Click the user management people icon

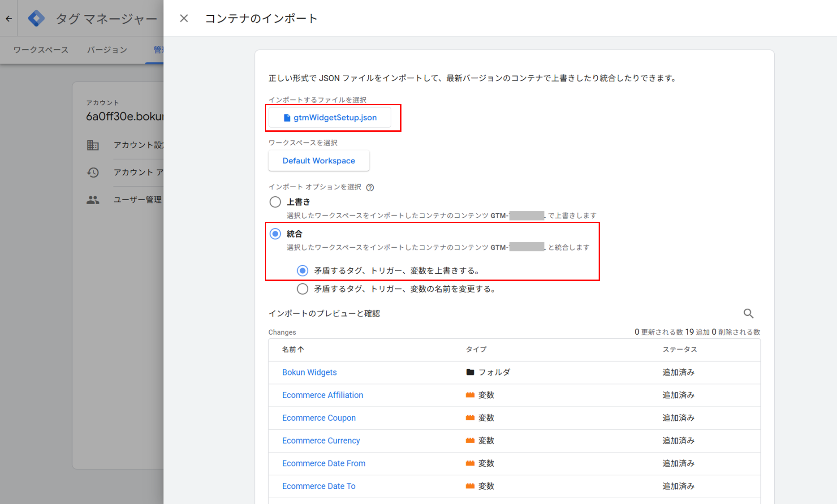[x=93, y=200]
